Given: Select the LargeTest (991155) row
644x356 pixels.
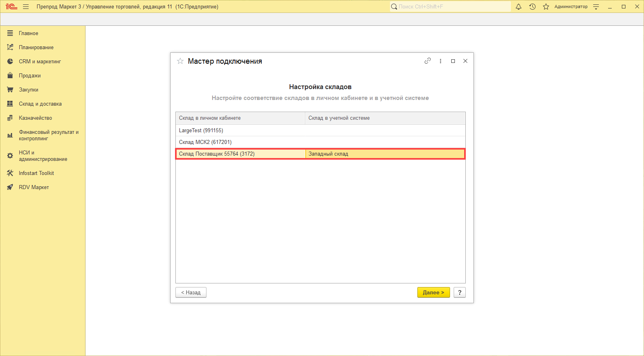Looking at the screenshot, I should [201, 130].
